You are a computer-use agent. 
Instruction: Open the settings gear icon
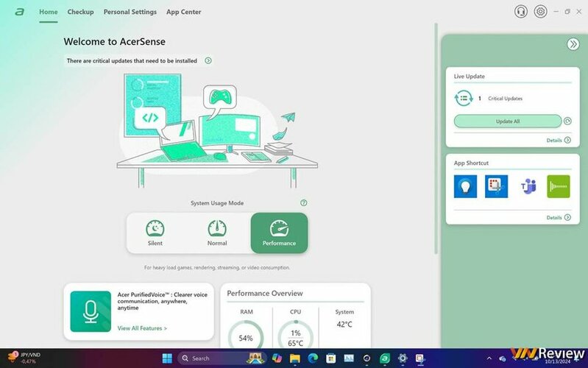[540, 12]
